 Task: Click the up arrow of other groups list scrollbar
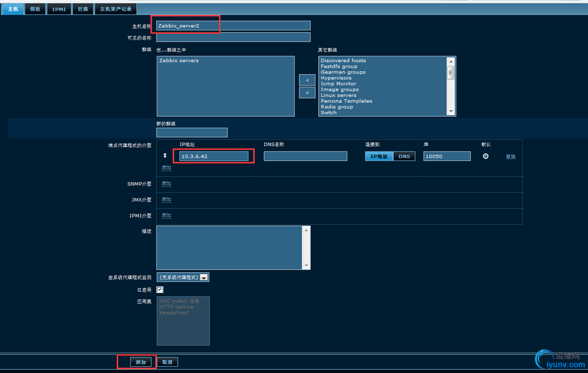(451, 61)
